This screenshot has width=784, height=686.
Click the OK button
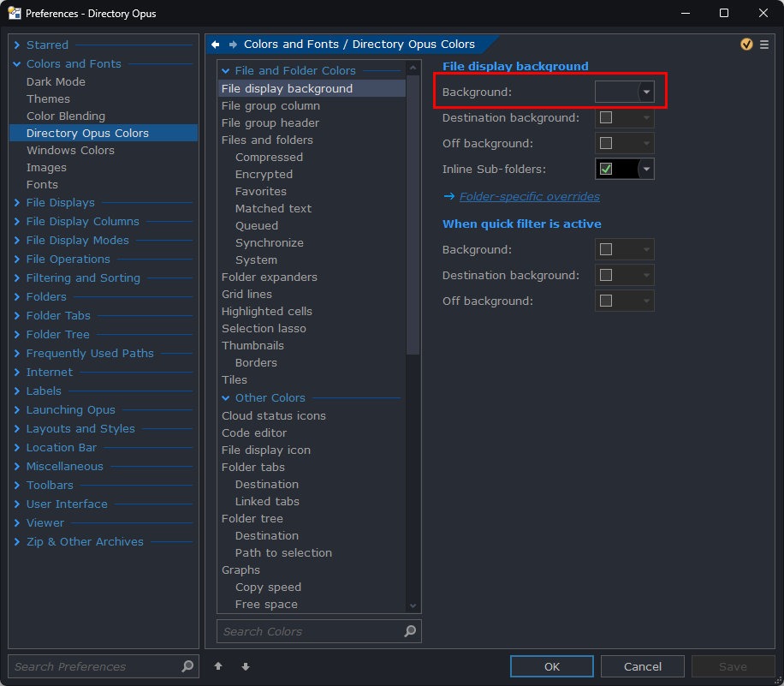point(552,666)
